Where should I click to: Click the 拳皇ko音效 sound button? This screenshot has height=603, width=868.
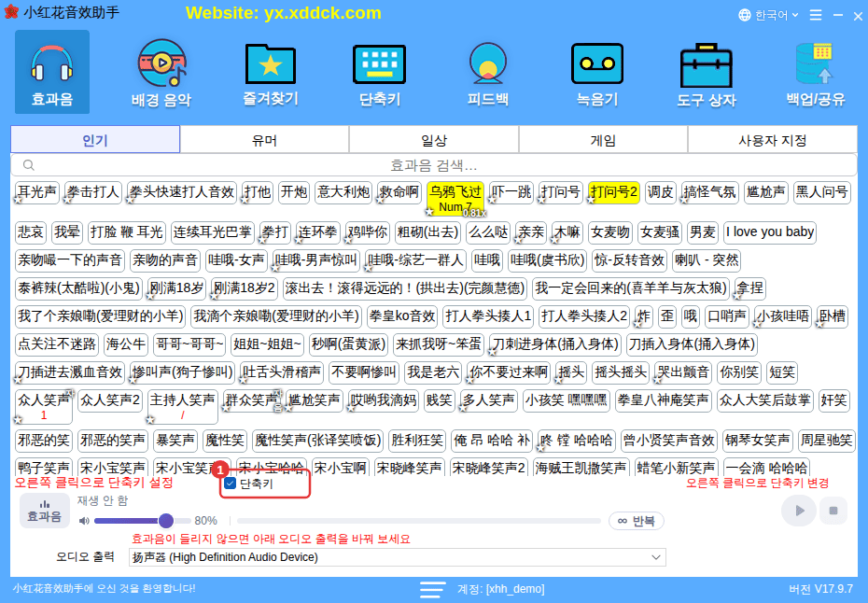tap(402, 316)
